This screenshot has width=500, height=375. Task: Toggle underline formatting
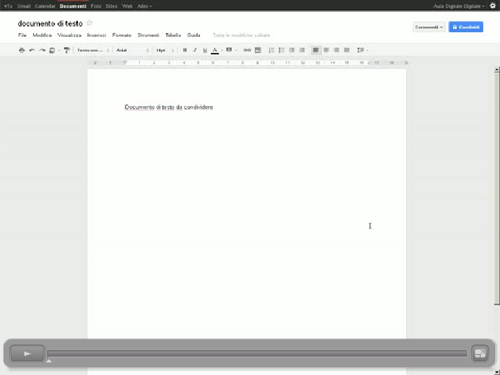[x=205, y=50]
